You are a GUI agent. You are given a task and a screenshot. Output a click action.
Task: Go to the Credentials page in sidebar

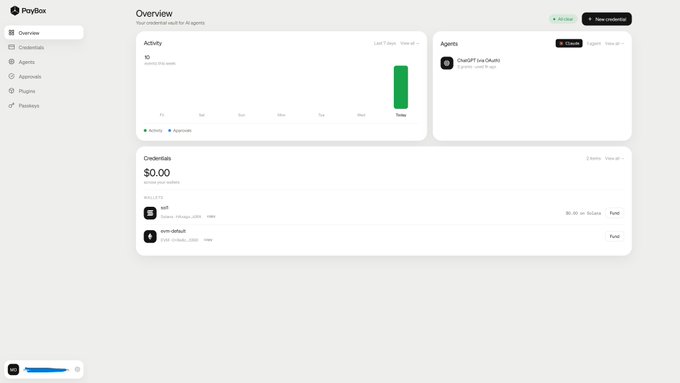tap(44, 47)
